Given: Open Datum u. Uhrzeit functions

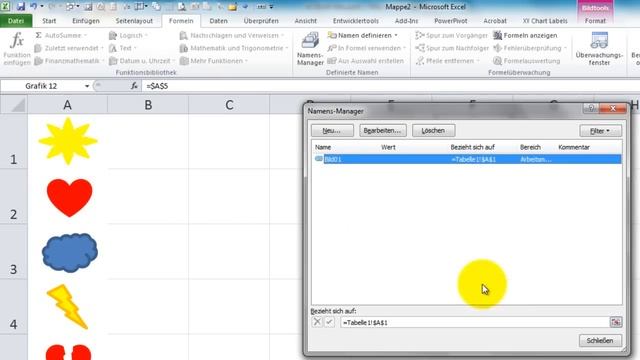Looking at the screenshot, I should [x=142, y=61].
